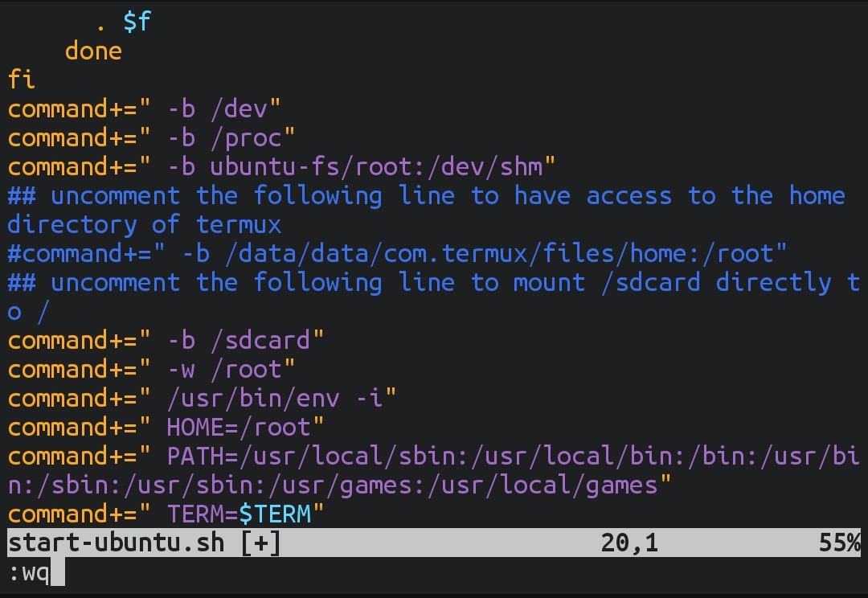The width and height of the screenshot is (868, 598).
Task: Place cursor on the 'done' keyword
Action: [93, 51]
